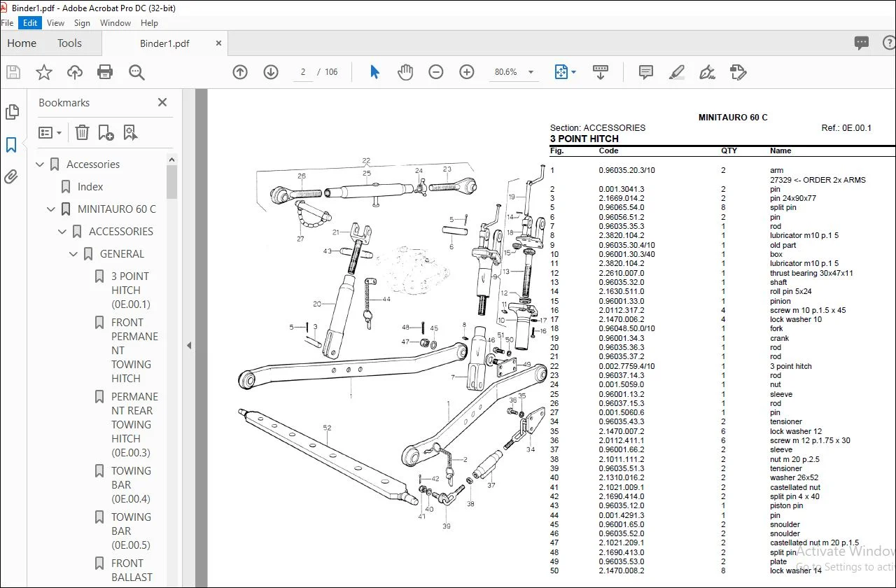Open the Help menu
Viewport: 896px width, 588px height.
150,22
